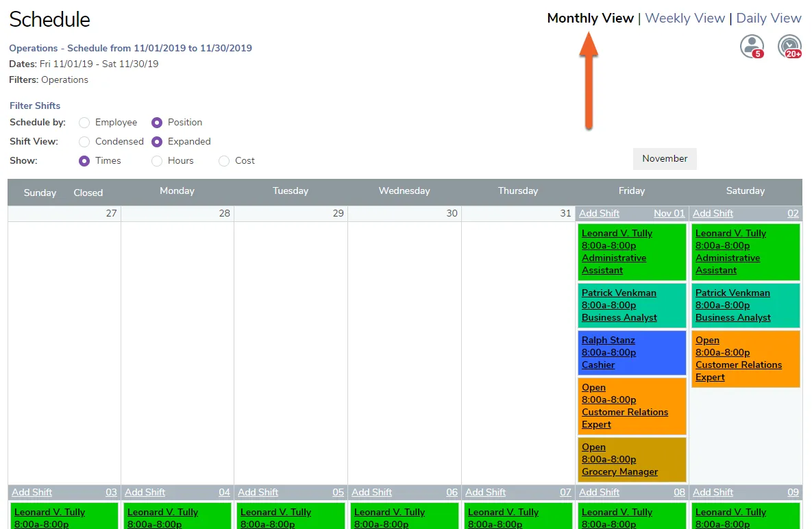Open the 04 date link
Viewport: 812px width, 529px height.
pos(224,492)
